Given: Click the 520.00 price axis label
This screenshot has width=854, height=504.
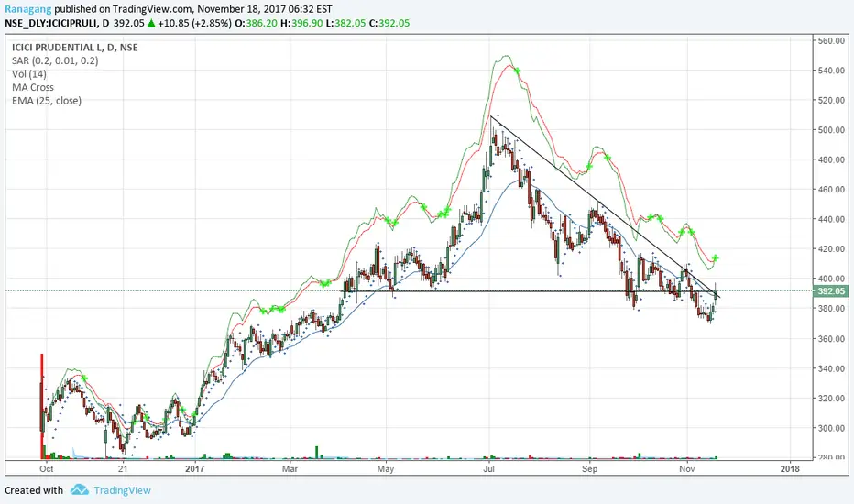Looking at the screenshot, I should pos(831,100).
